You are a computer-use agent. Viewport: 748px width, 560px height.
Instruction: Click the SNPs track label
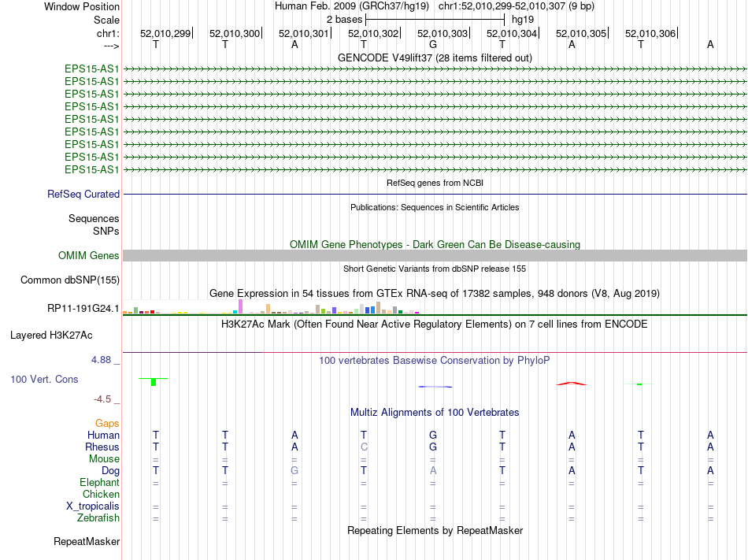click(106, 231)
